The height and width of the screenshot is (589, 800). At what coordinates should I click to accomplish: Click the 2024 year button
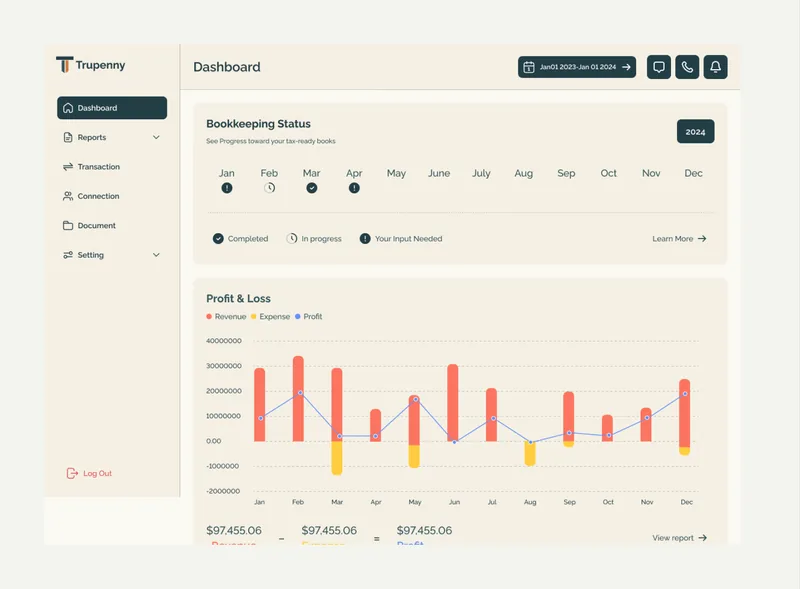pos(695,132)
